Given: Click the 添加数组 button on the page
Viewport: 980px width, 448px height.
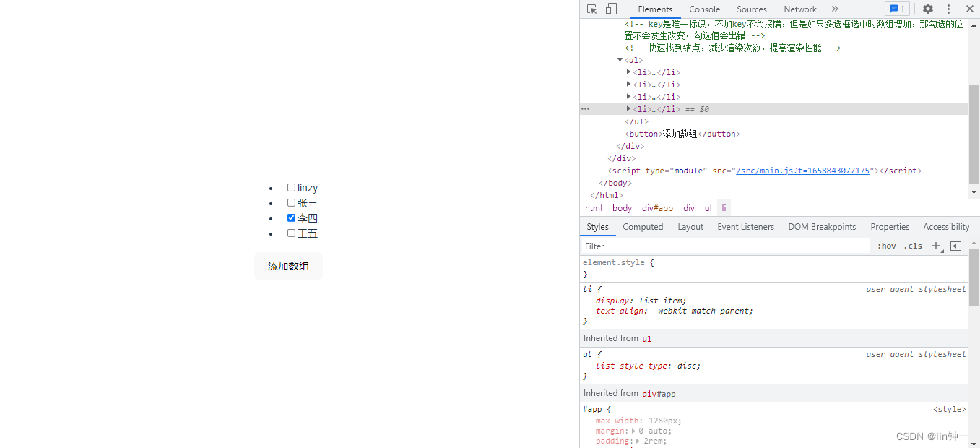Looking at the screenshot, I should [x=288, y=266].
